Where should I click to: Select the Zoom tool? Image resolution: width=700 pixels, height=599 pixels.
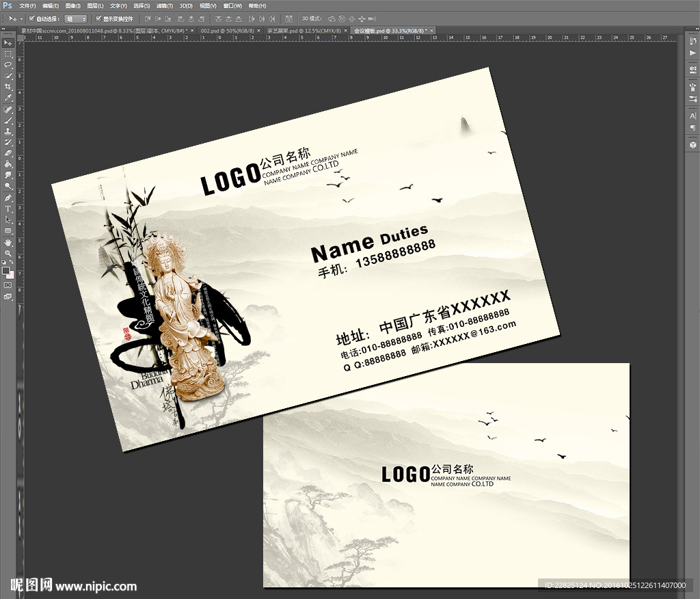click(x=8, y=253)
